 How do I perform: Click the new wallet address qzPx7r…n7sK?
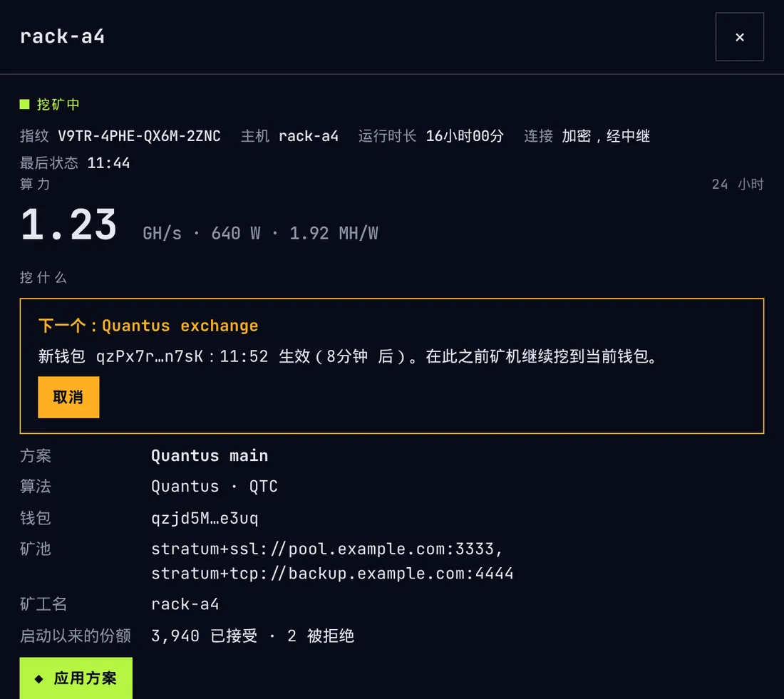coord(150,356)
